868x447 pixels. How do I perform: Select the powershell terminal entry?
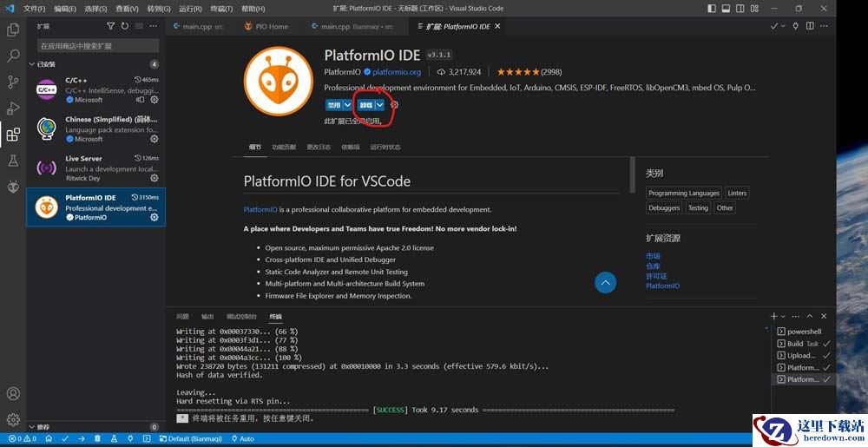coord(803,332)
